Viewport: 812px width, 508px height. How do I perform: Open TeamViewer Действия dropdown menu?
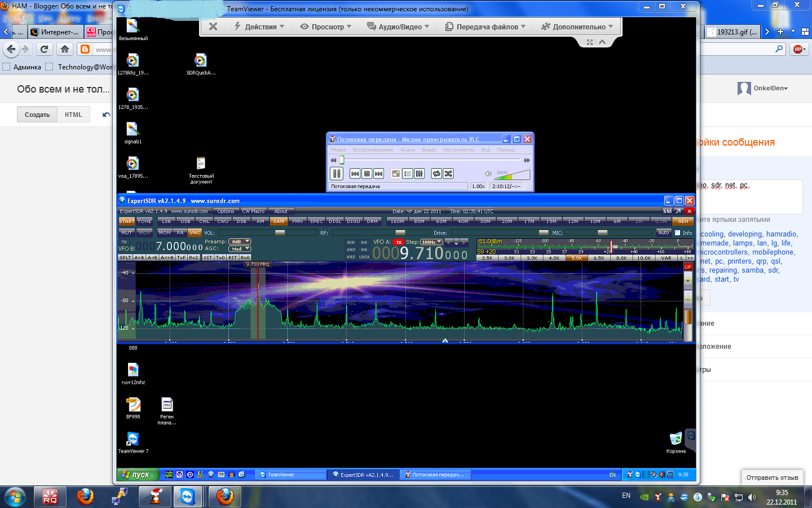click(x=259, y=27)
